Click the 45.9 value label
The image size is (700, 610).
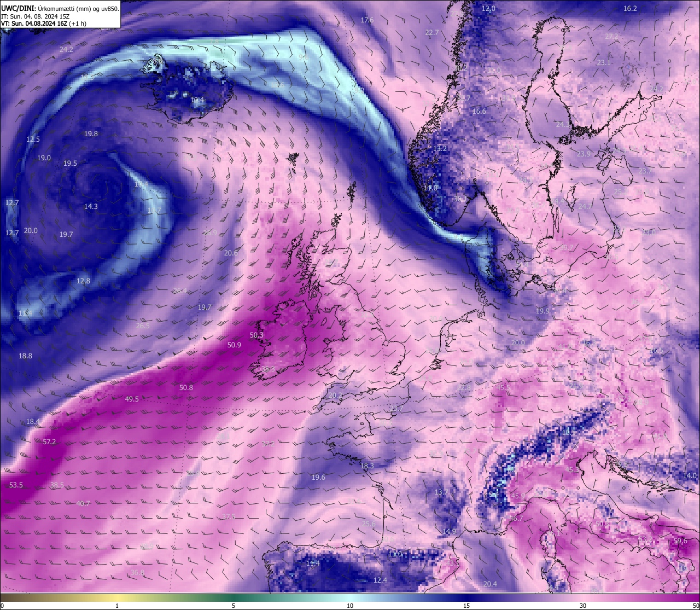point(517,496)
